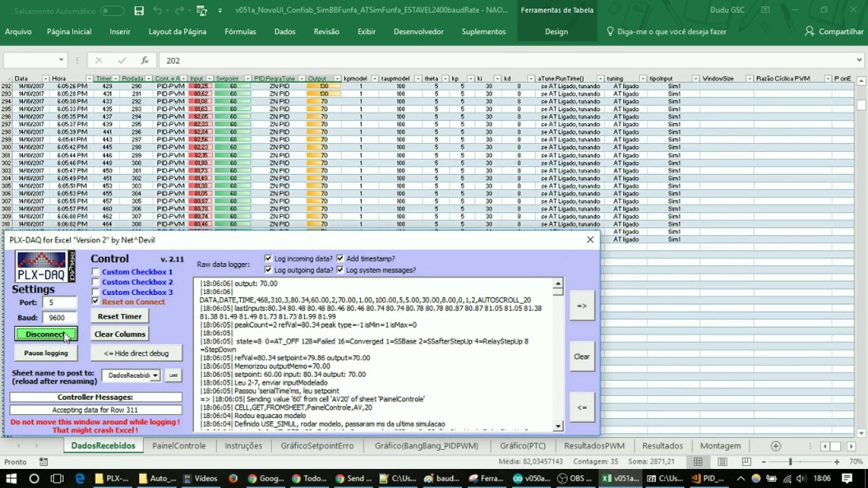The width and height of the screenshot is (868, 488).
Task: Enable Custom Checkbox 3
Action: [96, 292]
